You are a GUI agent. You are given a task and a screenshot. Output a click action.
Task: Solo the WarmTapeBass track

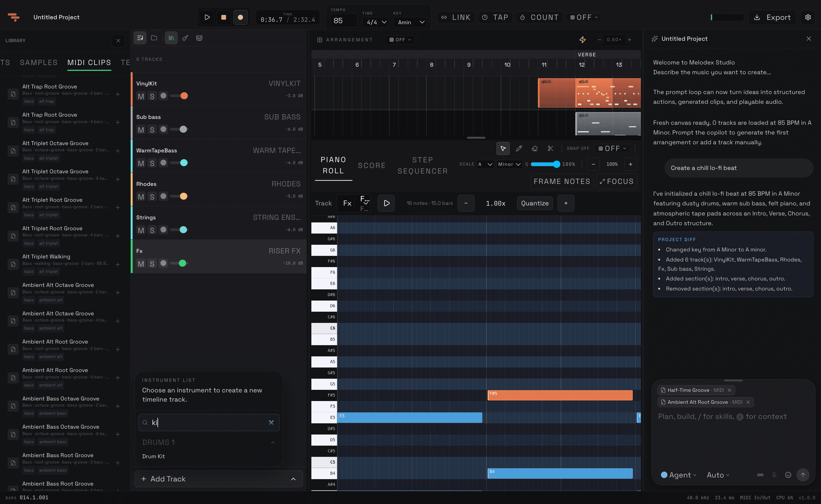[x=152, y=163]
